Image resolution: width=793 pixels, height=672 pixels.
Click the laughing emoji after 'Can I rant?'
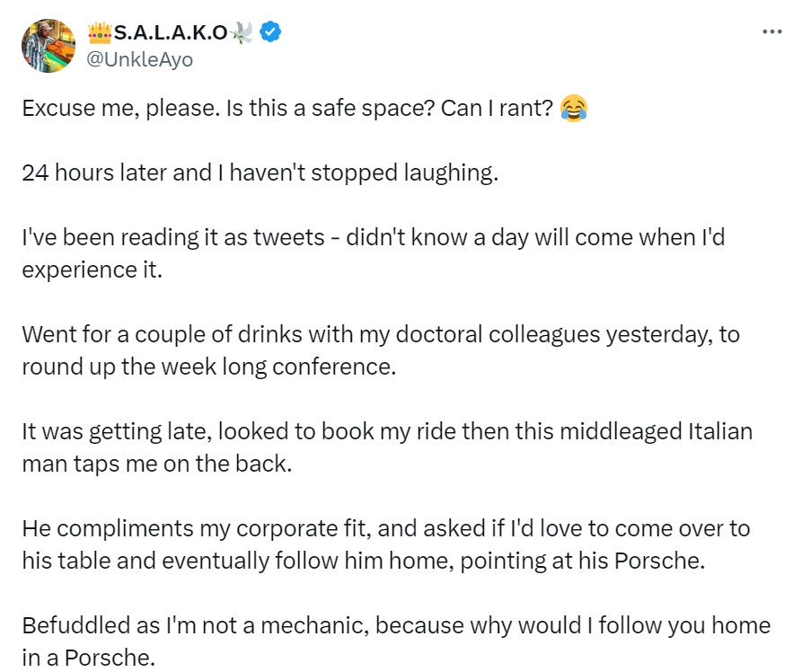coord(573,109)
